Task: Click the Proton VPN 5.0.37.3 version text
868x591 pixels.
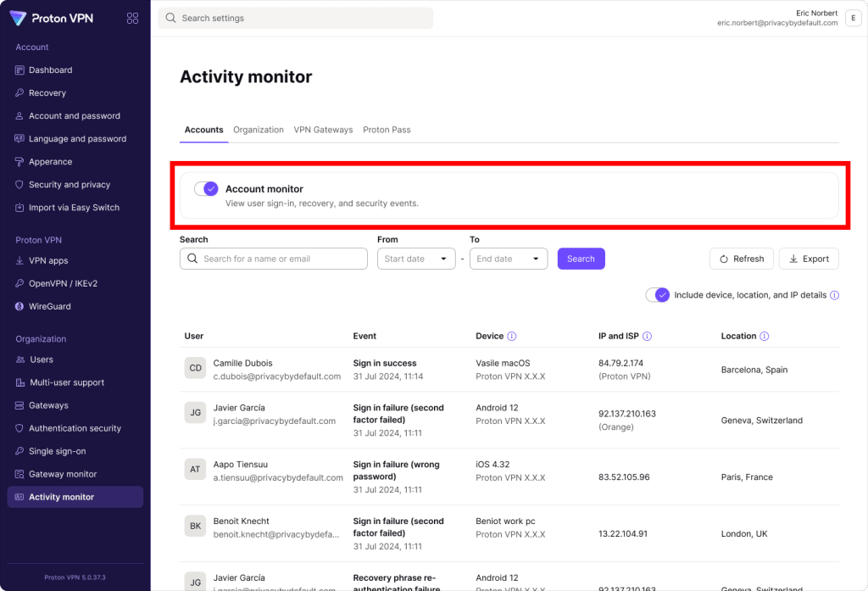Action: pyautogui.click(x=75, y=577)
